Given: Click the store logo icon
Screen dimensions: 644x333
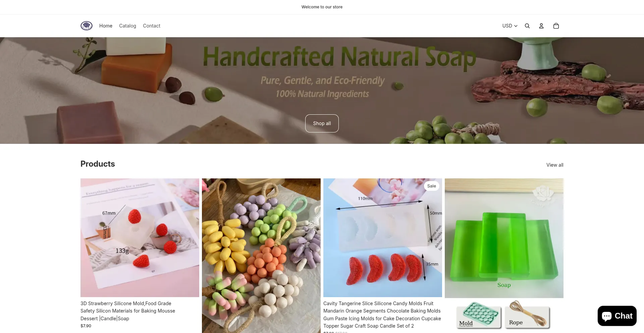Looking at the screenshot, I should point(87,26).
